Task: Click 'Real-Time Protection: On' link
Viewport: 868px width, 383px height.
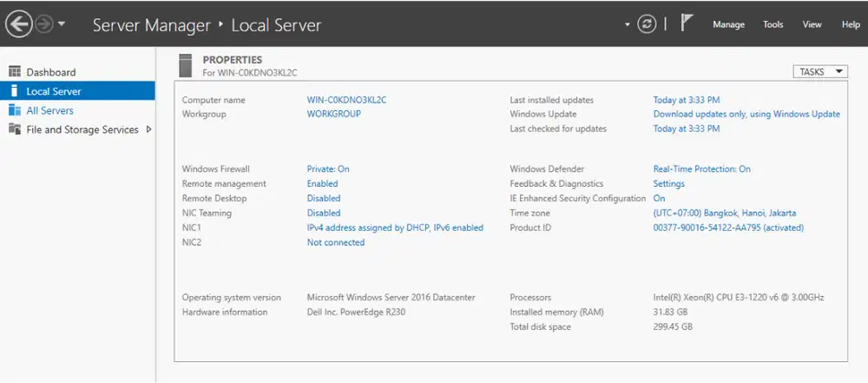Action: [x=702, y=168]
